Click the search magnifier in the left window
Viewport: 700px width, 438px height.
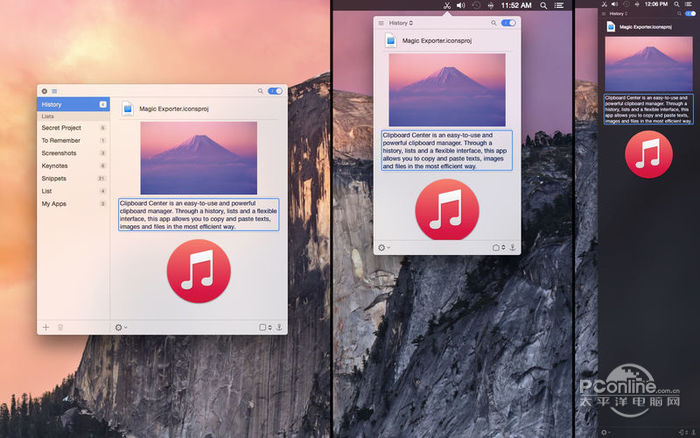point(261,91)
